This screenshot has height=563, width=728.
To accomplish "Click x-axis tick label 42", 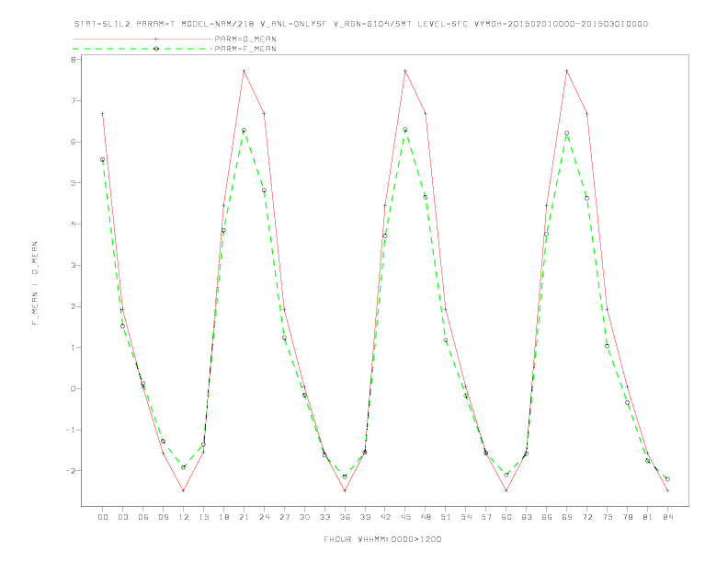I will pos(385,517).
